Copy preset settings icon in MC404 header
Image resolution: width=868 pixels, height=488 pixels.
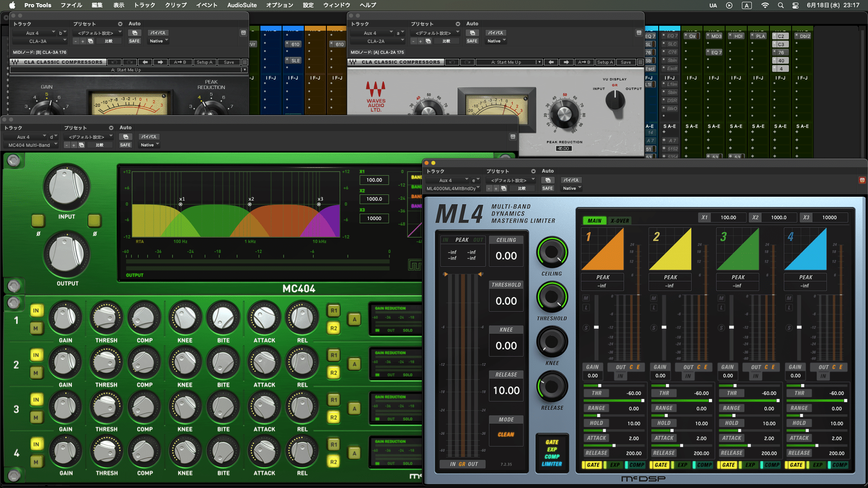point(81,145)
